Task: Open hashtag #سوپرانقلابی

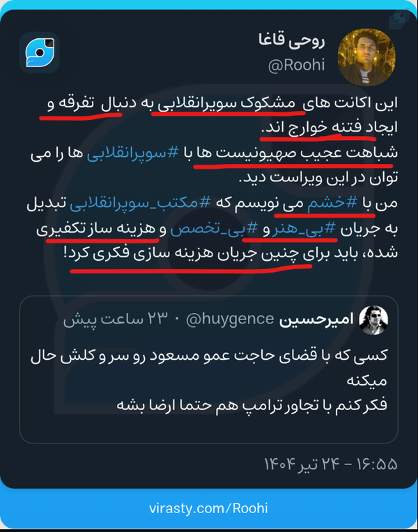Action: (x=132, y=153)
